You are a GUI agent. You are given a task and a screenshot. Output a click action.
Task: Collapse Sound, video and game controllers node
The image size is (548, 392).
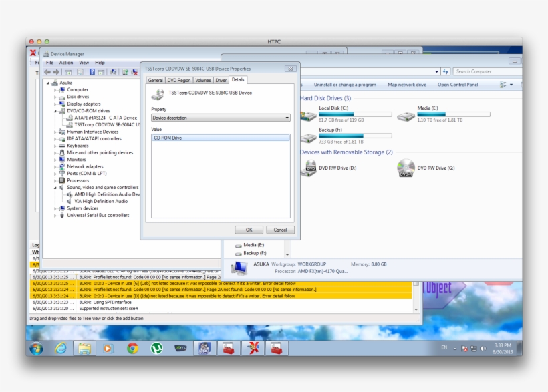(55, 188)
